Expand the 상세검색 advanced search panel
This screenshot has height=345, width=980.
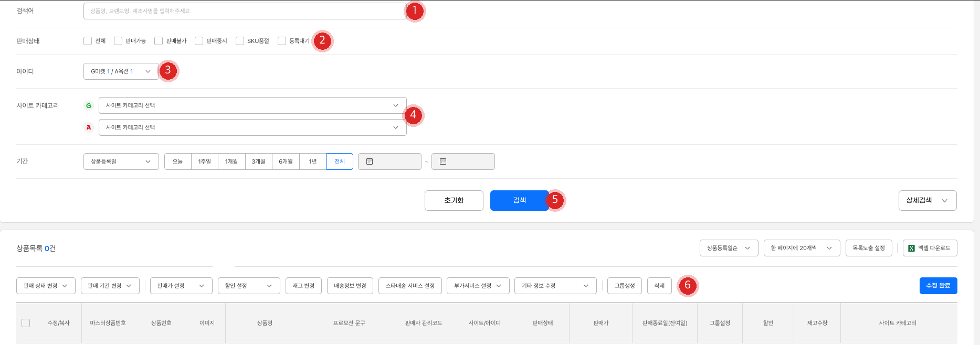(x=928, y=200)
